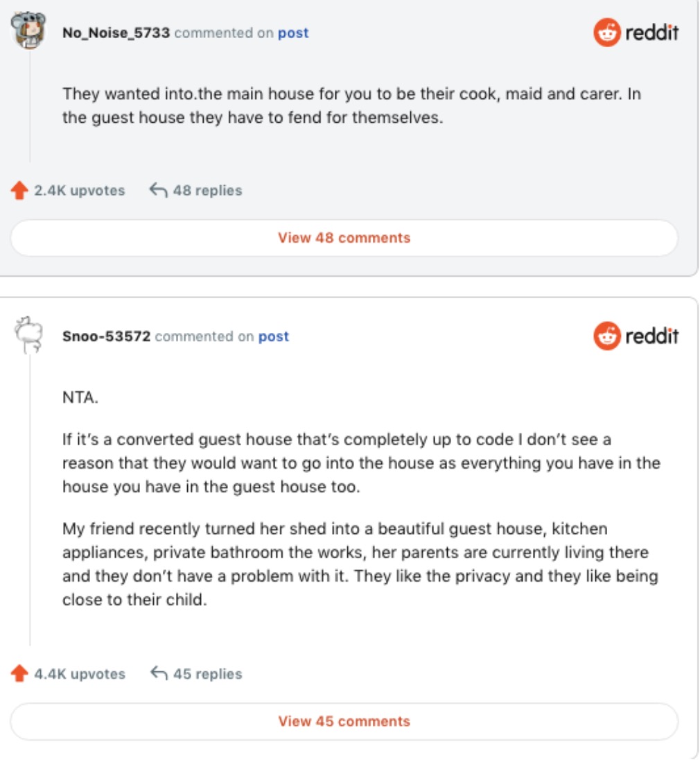
Task: Upvote the No_Noise_5733 comment using the arrow
Action: (19, 190)
